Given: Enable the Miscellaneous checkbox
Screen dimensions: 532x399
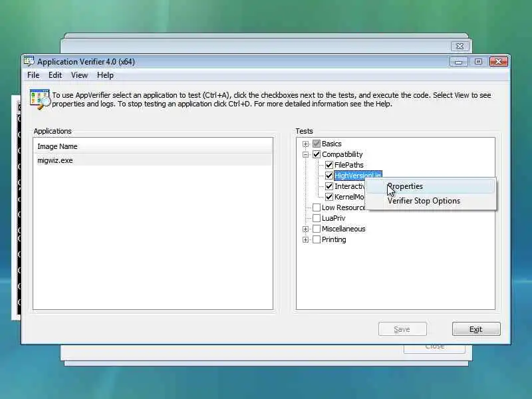Looking at the screenshot, I should 317,229.
